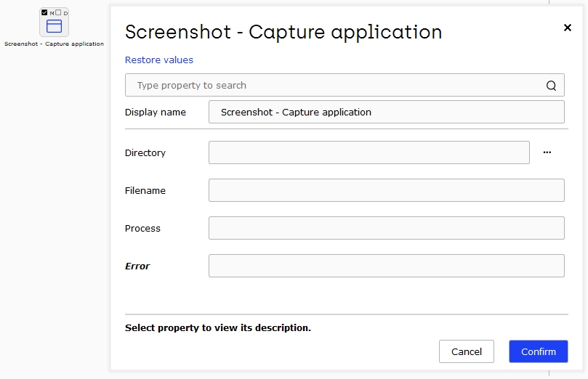Focus the Type property to search field
This screenshot has height=379, width=588.
[x=345, y=85]
